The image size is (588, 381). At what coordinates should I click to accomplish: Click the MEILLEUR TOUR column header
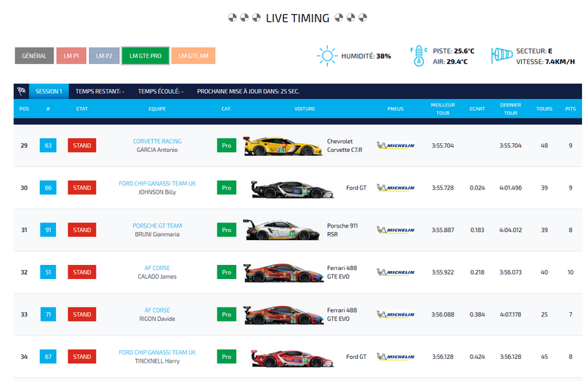443,109
